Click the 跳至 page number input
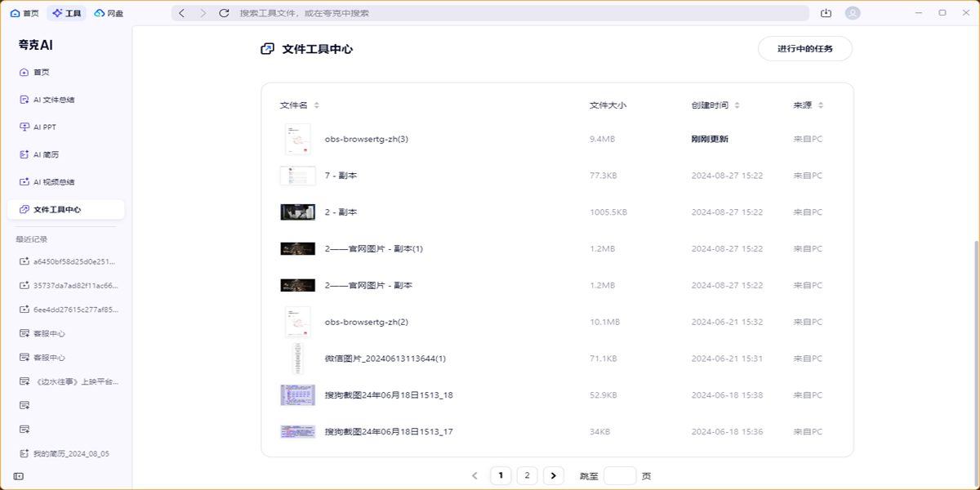 tap(620, 475)
